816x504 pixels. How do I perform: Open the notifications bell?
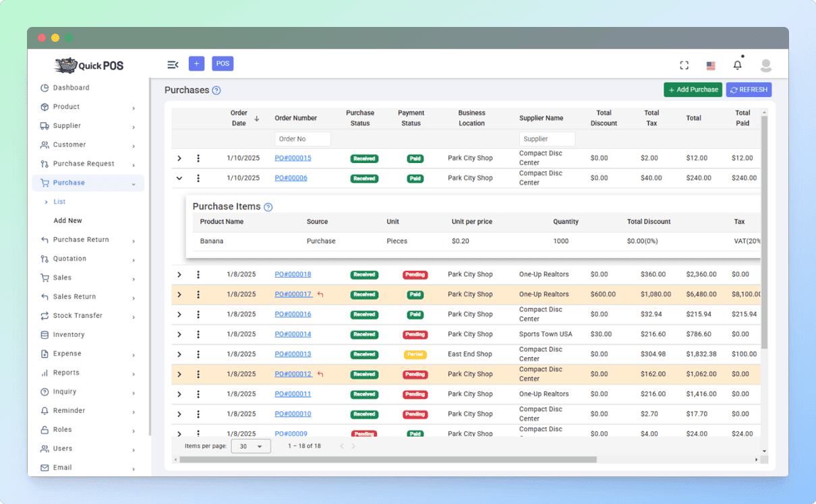tap(738, 65)
